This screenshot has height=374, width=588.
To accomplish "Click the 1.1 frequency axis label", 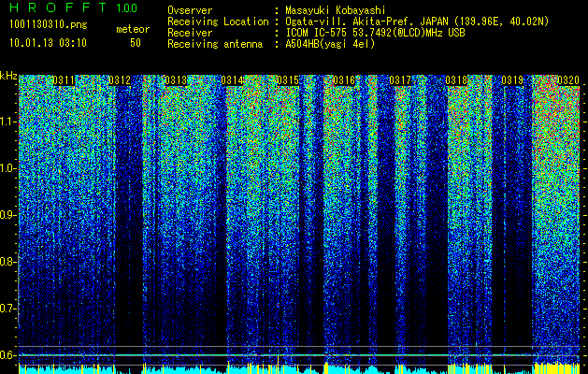I will pos(8,122).
